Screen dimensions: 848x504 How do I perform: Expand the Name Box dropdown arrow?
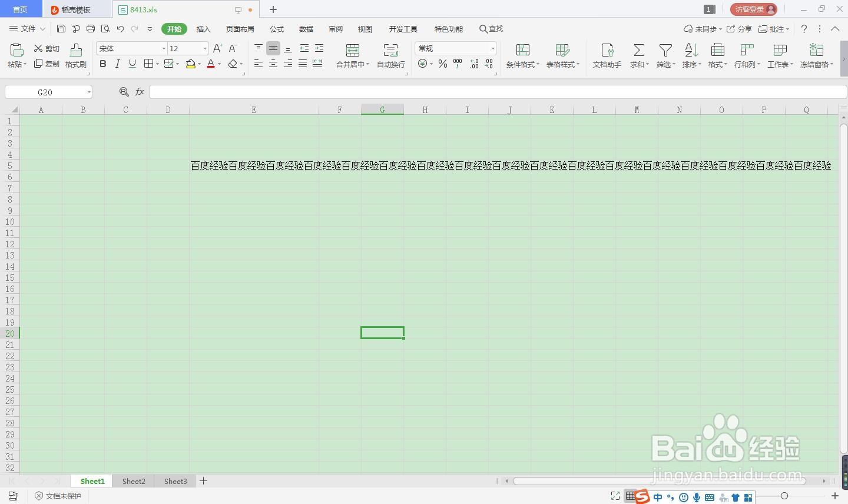(89, 92)
